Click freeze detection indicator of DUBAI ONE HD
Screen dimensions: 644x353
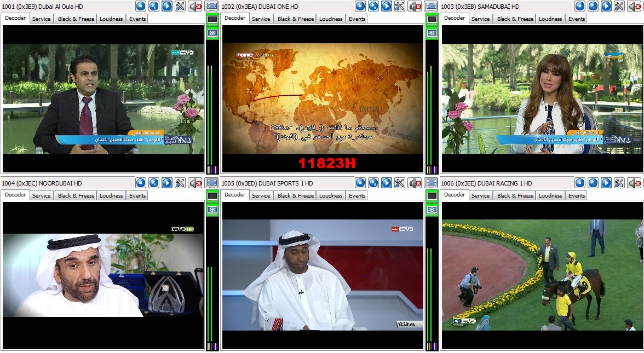(432, 33)
